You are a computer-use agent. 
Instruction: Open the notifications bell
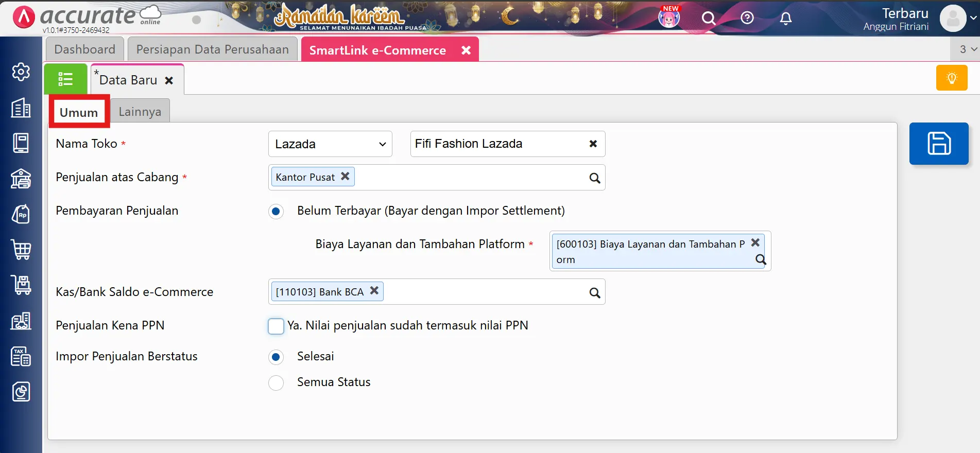click(785, 19)
